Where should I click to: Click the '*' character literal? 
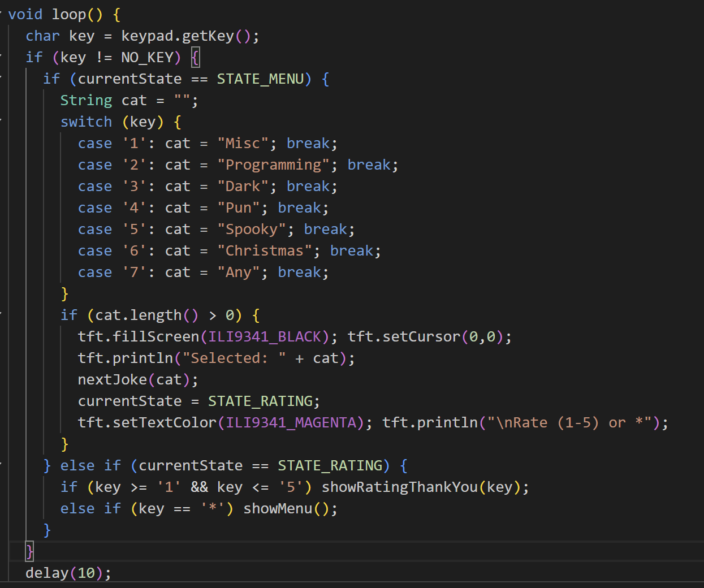(x=213, y=508)
